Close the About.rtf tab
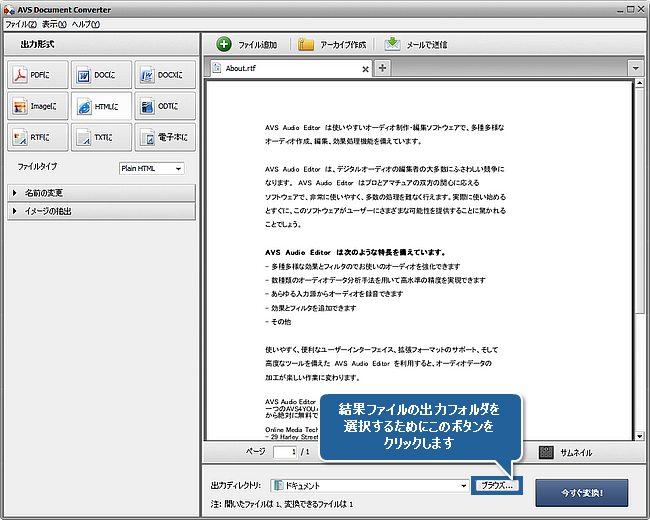 click(365, 69)
